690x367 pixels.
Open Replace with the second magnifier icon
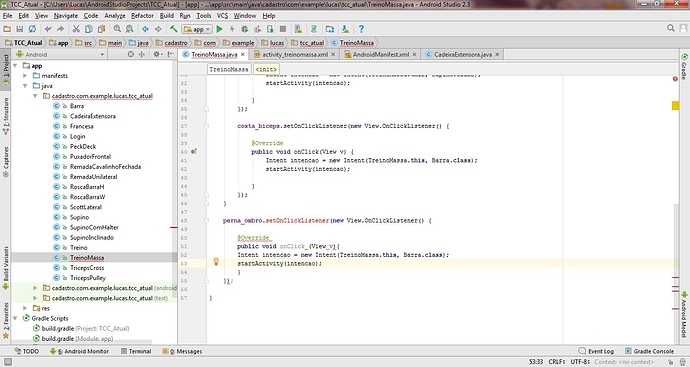(129, 29)
